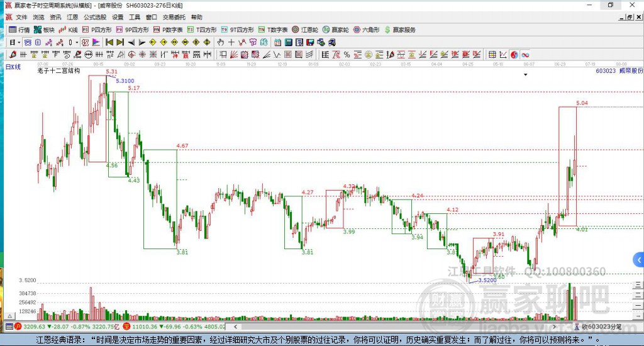Image resolution: width=644 pixels, height=346 pixels.
Task: Open the T四方形 tool
Action: (202, 30)
